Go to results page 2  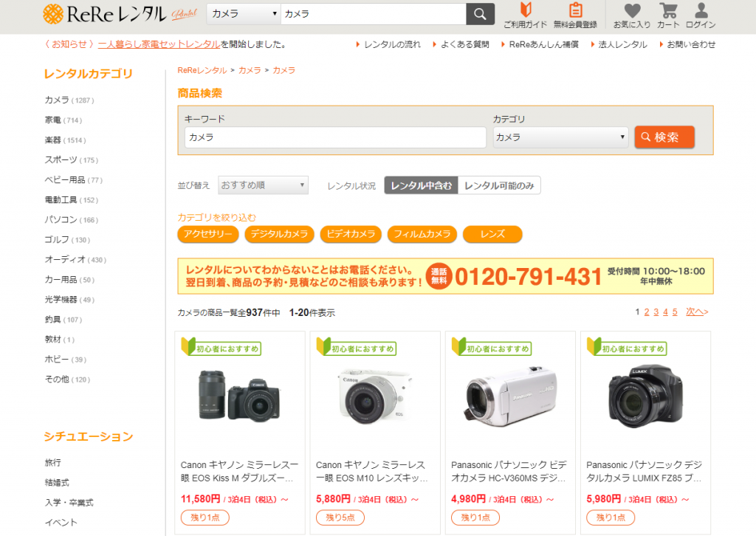(647, 312)
